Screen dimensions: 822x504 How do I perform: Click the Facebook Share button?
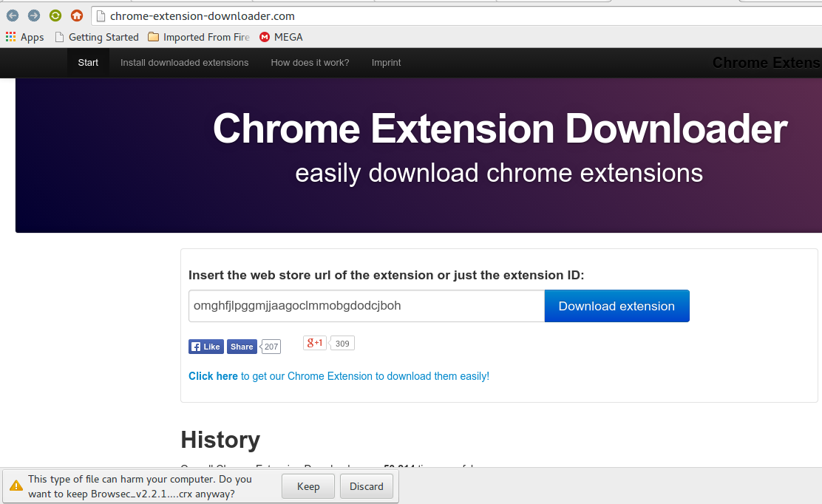point(242,347)
